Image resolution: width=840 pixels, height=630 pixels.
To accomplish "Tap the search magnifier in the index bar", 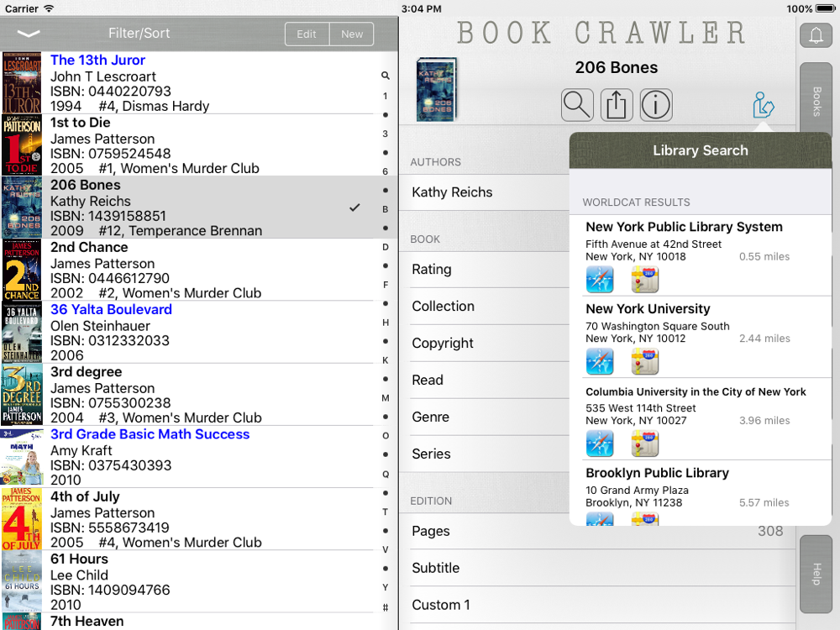I will 386,76.
